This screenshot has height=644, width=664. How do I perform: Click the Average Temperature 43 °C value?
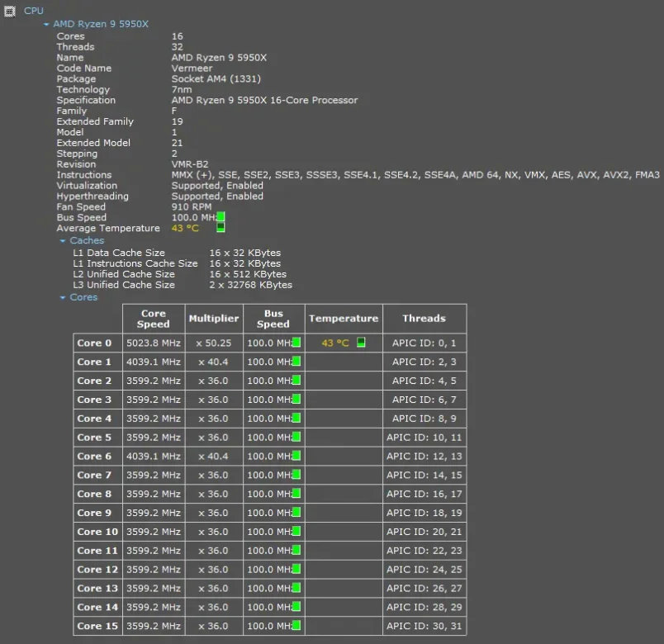pos(185,228)
